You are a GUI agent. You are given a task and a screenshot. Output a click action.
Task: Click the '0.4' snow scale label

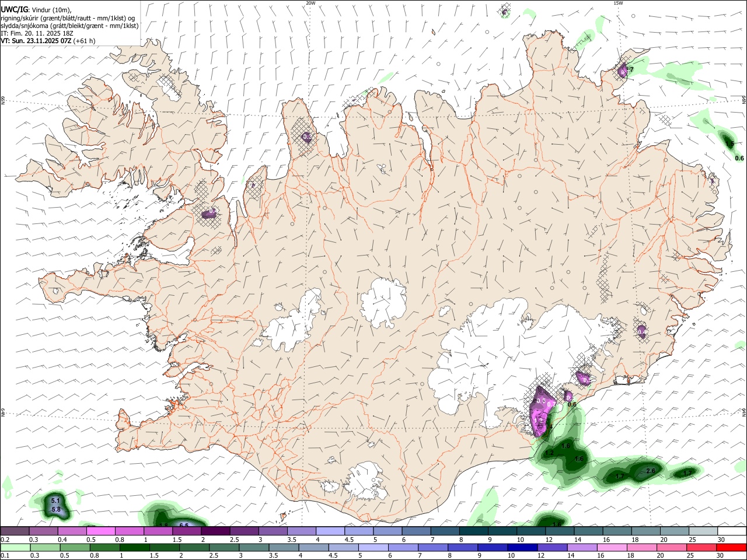(x=62, y=540)
